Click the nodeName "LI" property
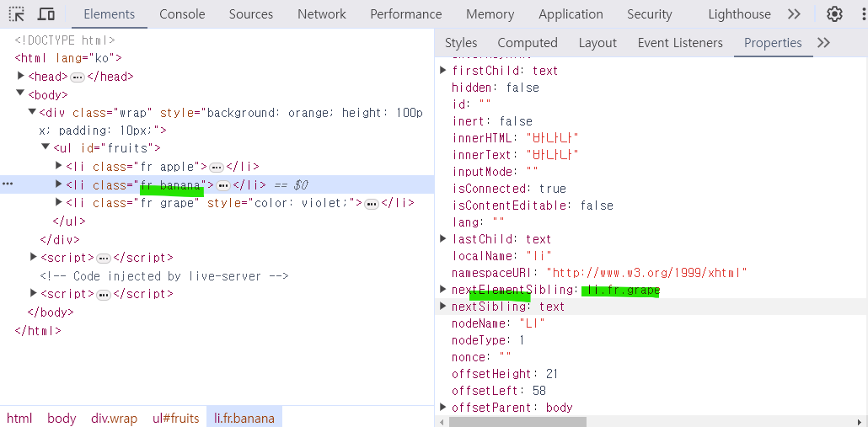Viewport: 868px width, 427px height. (x=498, y=323)
